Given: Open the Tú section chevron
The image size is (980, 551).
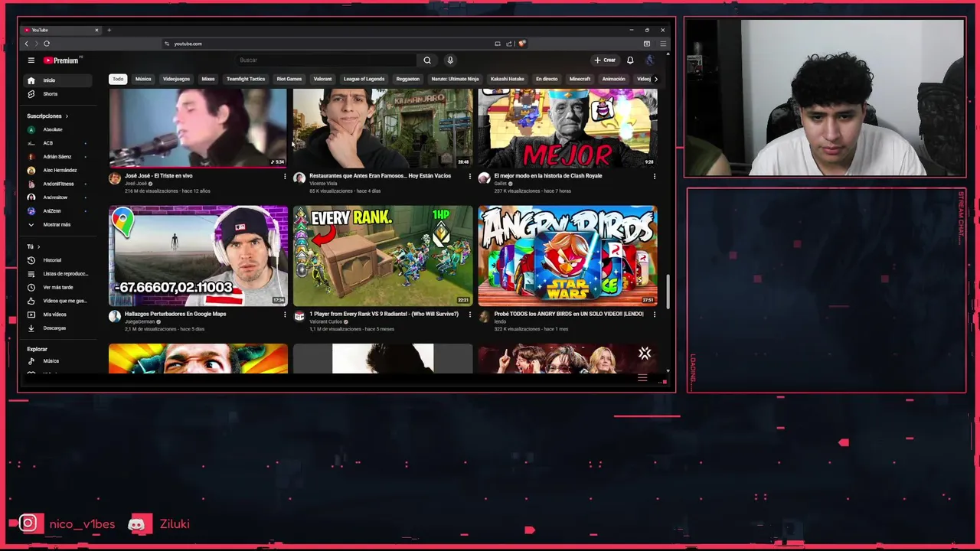Looking at the screenshot, I should tap(39, 247).
